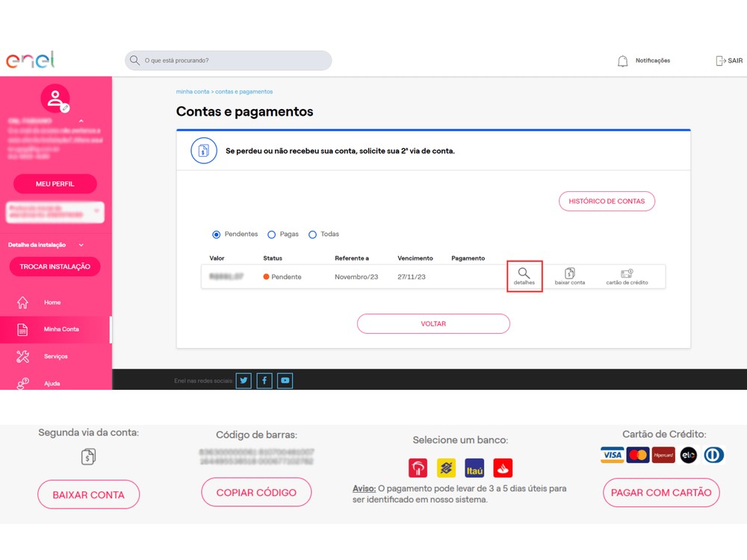The image size is (747, 560).
Task: Click the BAIXAR CONTA button
Action: (x=89, y=495)
